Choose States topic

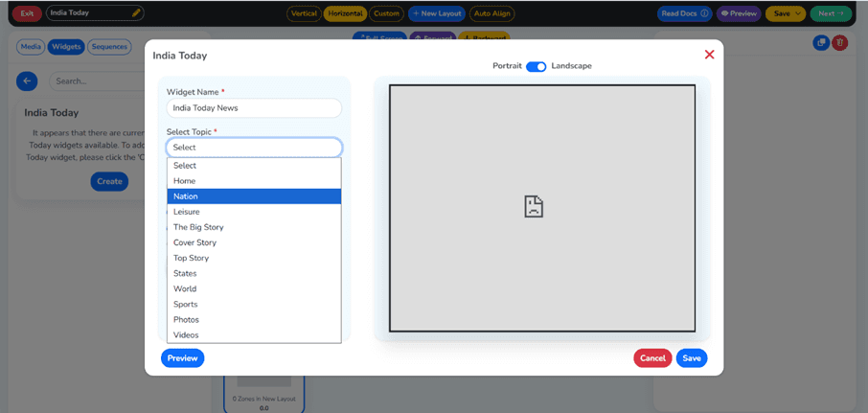(254, 273)
